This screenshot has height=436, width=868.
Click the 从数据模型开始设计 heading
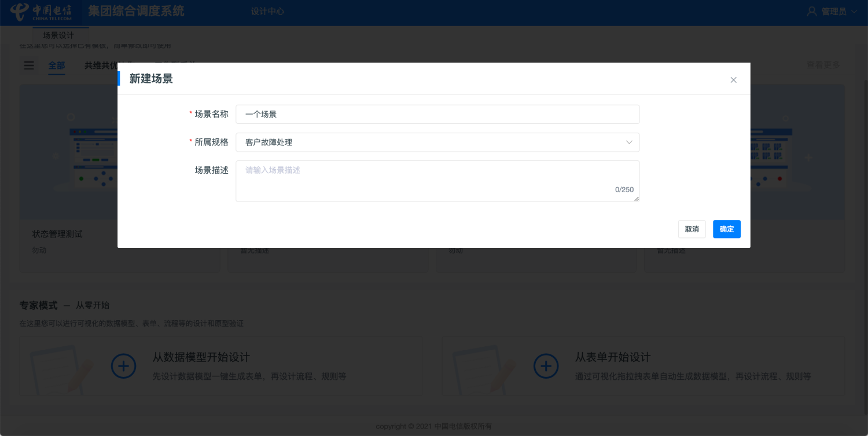coord(201,357)
